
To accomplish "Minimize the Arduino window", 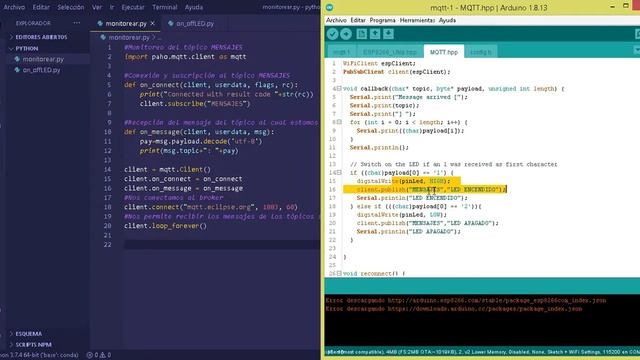I will click(612, 7).
